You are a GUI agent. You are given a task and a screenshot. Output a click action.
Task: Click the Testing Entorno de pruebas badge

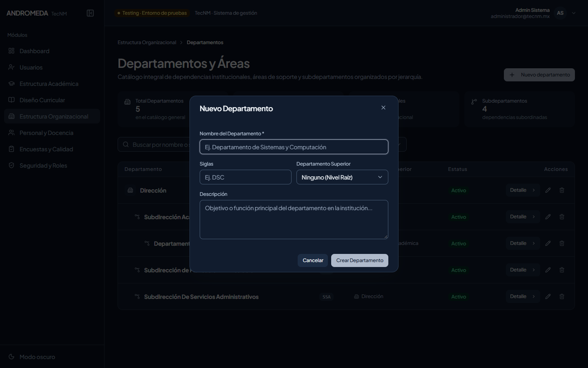[152, 13]
